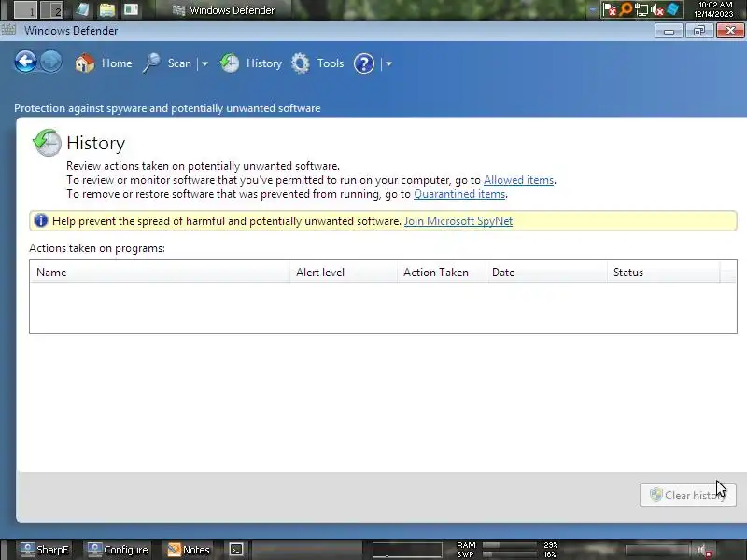The image size is (747, 560).
Task: Open the Home toolbar label
Action: (117, 63)
